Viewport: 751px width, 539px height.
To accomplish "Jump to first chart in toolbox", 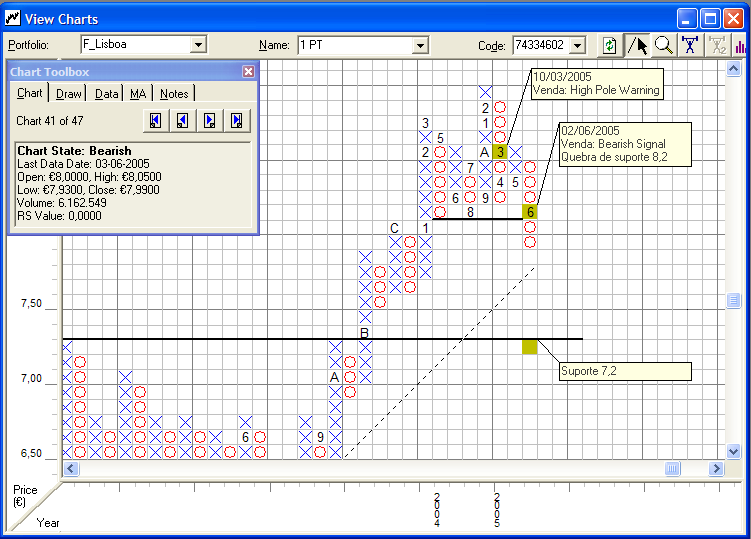I will coord(156,120).
